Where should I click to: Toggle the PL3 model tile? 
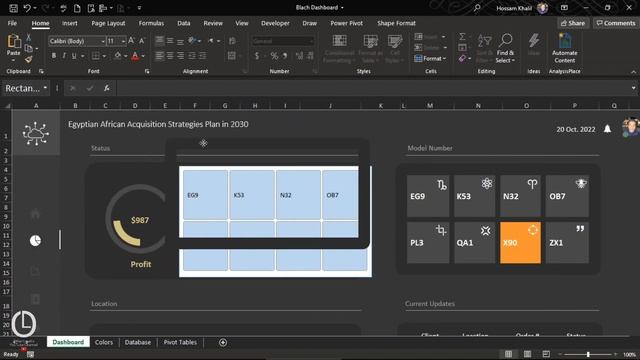[x=428, y=243]
